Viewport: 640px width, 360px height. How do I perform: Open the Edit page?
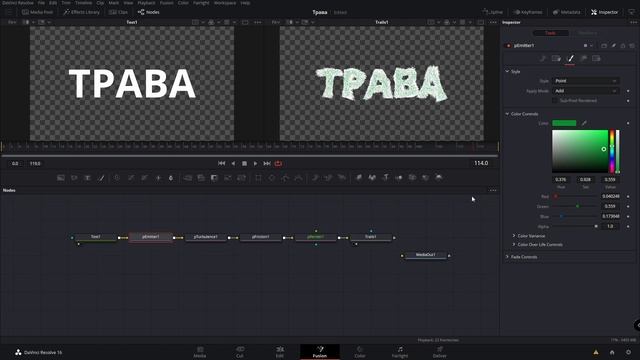[280, 352]
